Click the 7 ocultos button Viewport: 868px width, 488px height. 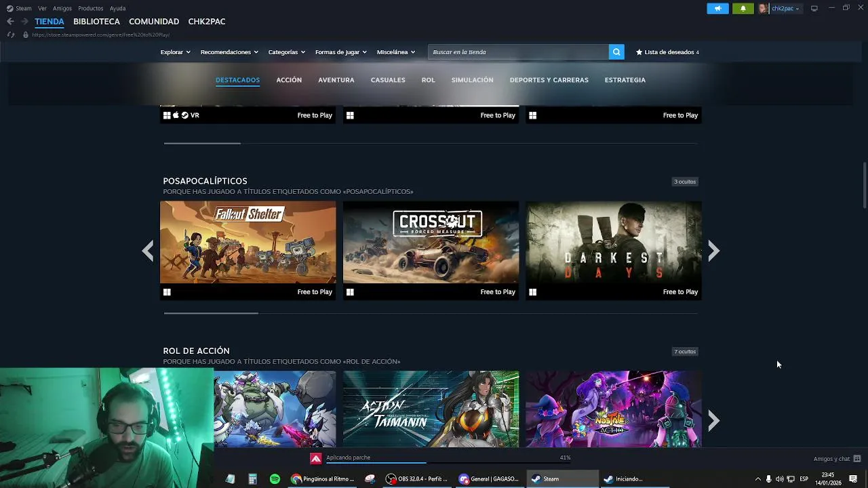click(x=685, y=352)
